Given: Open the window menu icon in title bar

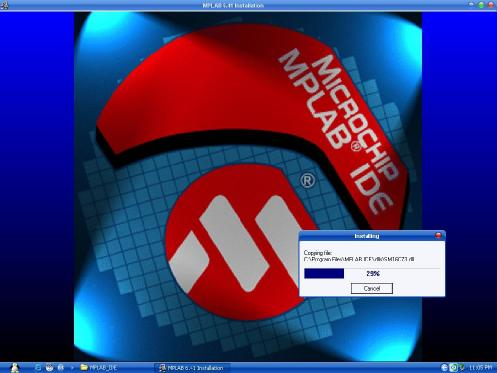Looking at the screenshot, I should tap(5, 5).
